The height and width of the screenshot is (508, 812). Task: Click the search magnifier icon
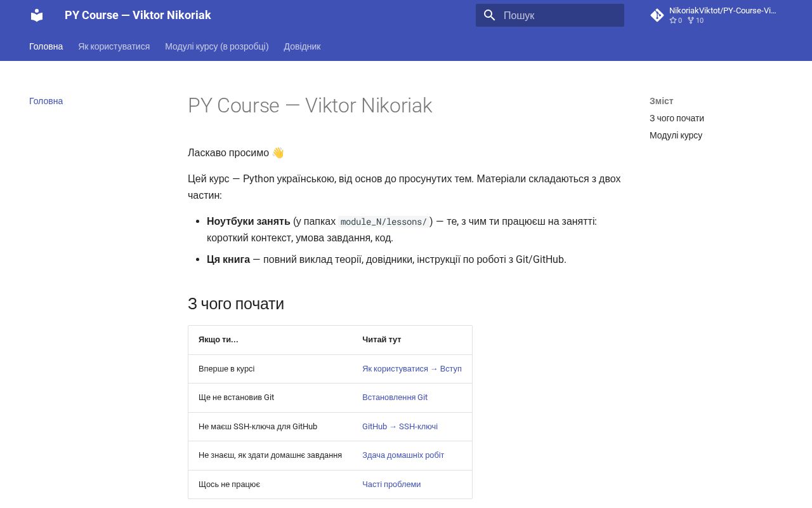pos(489,15)
